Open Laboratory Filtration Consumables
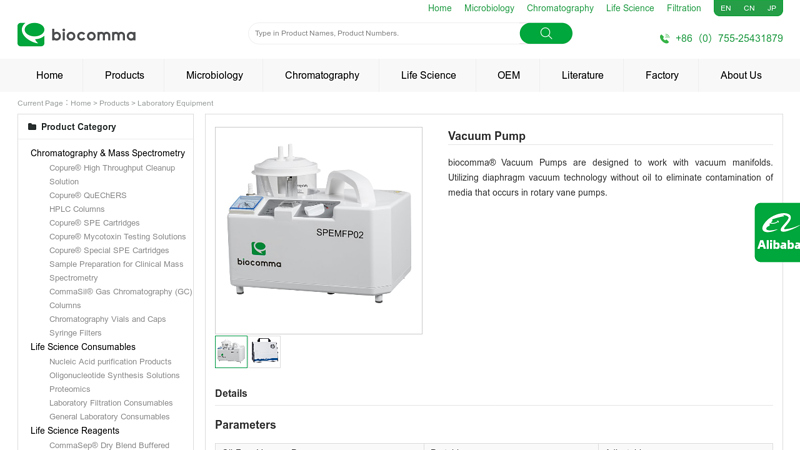 (x=111, y=403)
